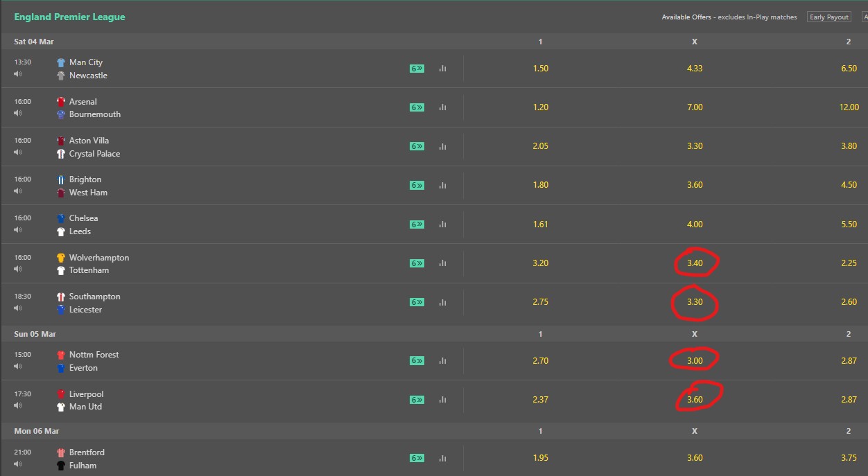Select draw odds 4.00 for Chelsea match
The image size is (868, 476).
click(695, 224)
